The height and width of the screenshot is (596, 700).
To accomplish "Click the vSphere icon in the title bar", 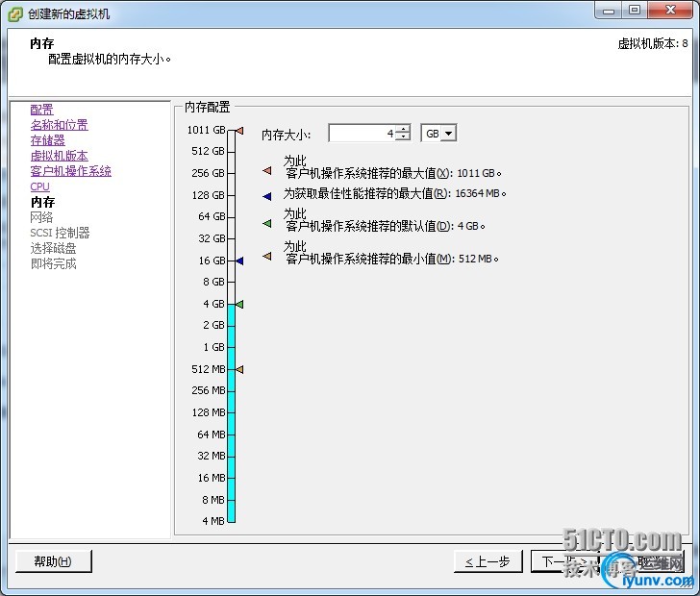I will pos(15,14).
